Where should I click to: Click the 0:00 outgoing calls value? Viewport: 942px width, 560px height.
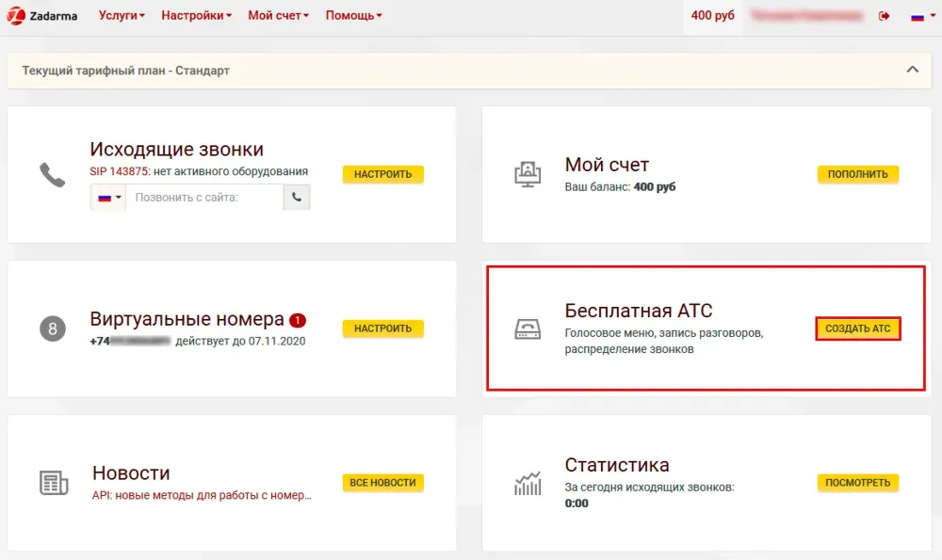577,503
